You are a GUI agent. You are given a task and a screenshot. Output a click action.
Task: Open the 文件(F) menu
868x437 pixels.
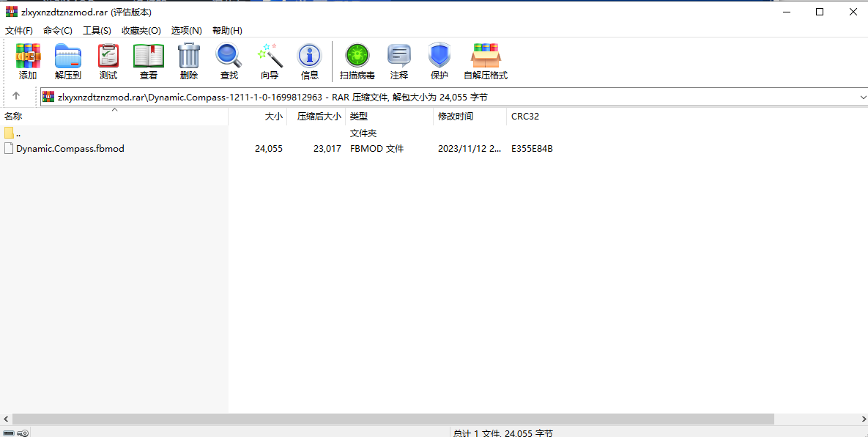19,31
